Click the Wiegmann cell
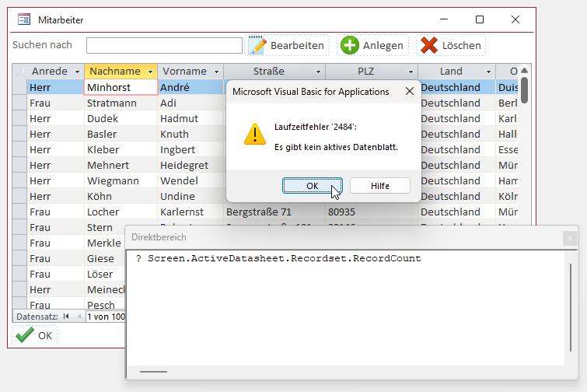The height and width of the screenshot is (392, 587). pyautogui.click(x=121, y=181)
